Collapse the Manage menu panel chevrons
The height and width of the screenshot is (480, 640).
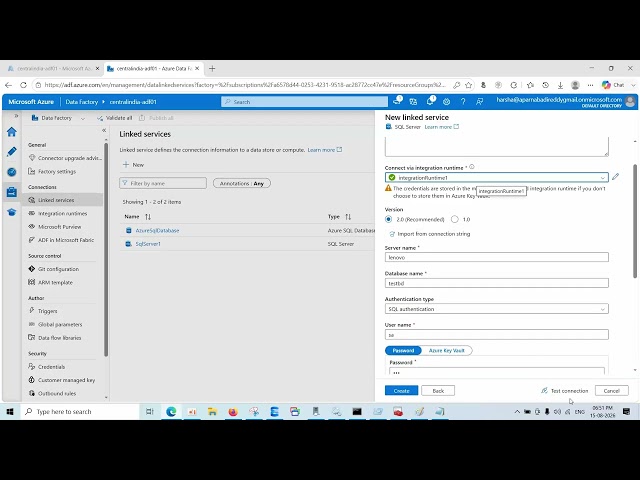[x=104, y=130]
